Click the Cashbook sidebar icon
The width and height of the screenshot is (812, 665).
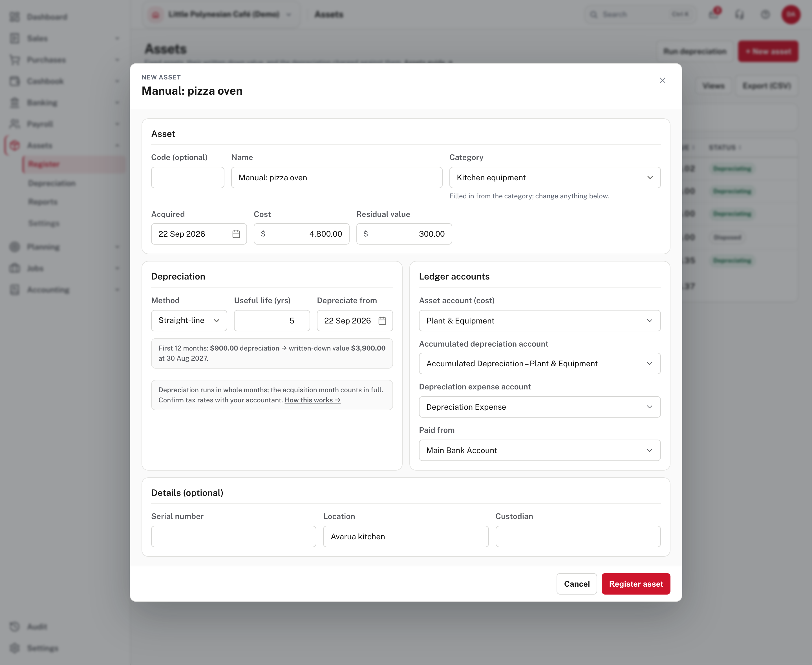coord(15,81)
